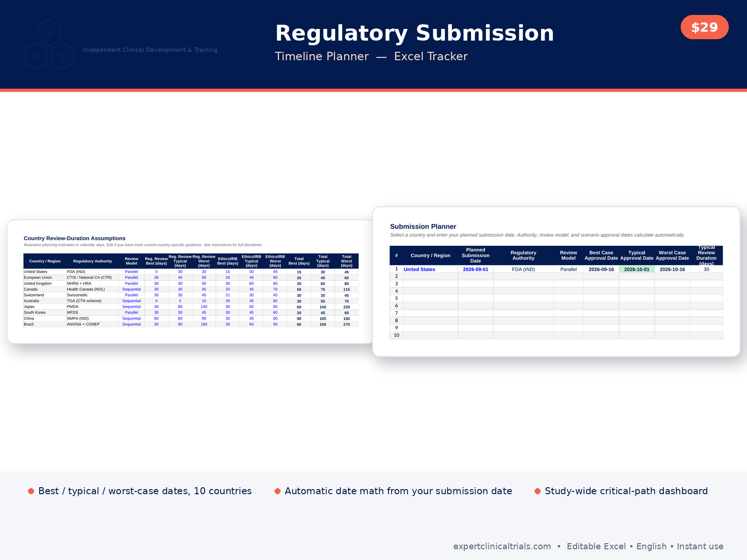Select the United Kingdom country cell
This screenshot has width=747, height=560.
coord(45,283)
